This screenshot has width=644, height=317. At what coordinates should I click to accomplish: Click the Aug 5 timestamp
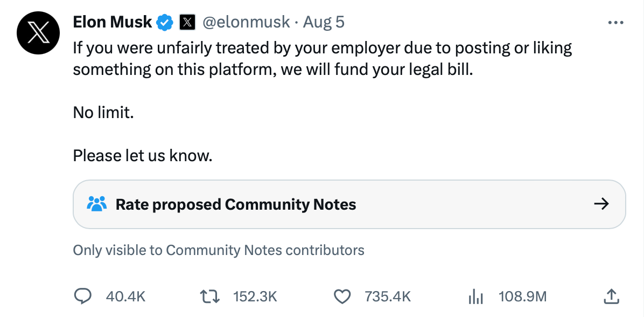(x=324, y=22)
